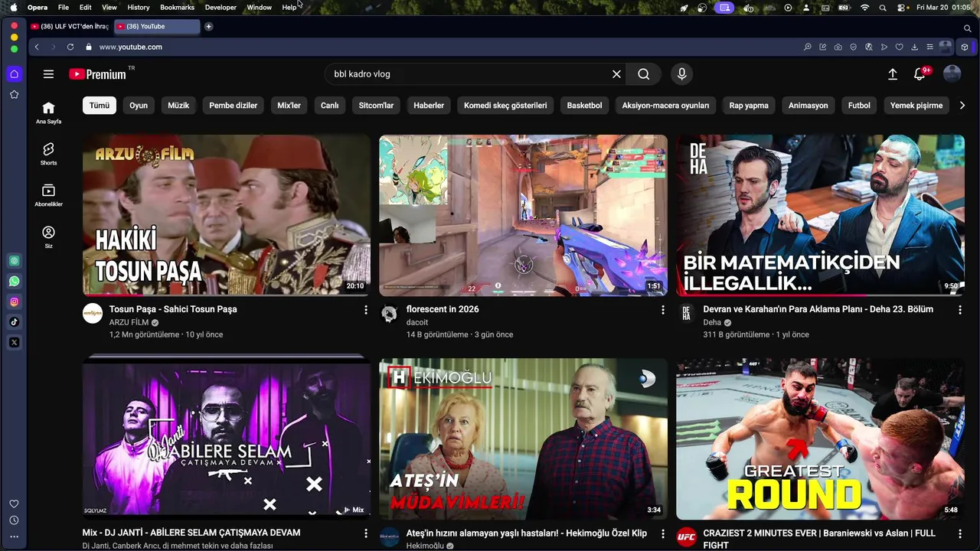
Task: Open a new tab with the plus button
Action: coord(208,26)
